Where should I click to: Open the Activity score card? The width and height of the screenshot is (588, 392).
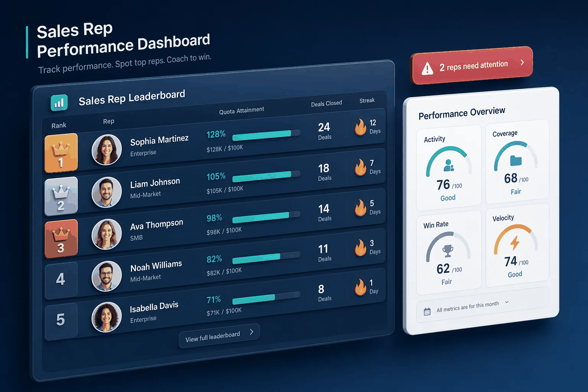(x=449, y=168)
